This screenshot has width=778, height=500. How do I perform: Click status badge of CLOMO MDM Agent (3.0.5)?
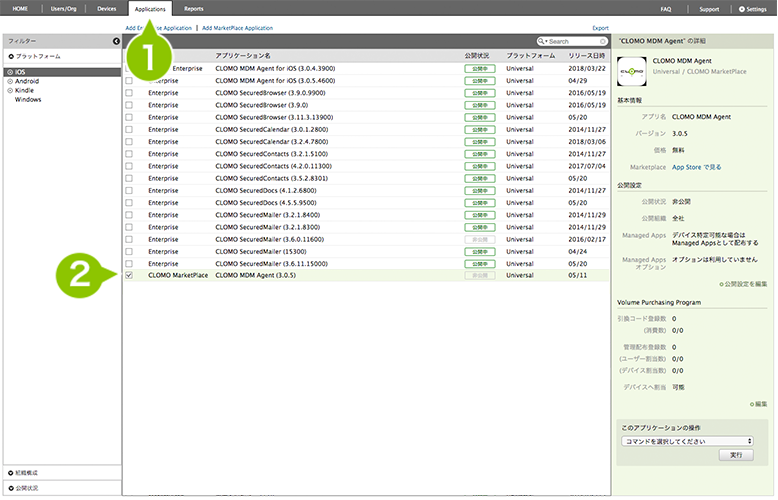click(480, 275)
